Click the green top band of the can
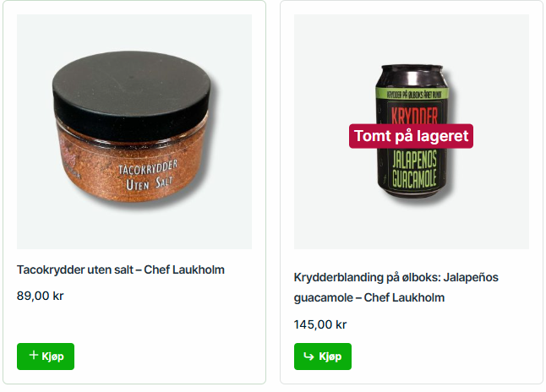This screenshot has width=546, height=392. (x=412, y=94)
